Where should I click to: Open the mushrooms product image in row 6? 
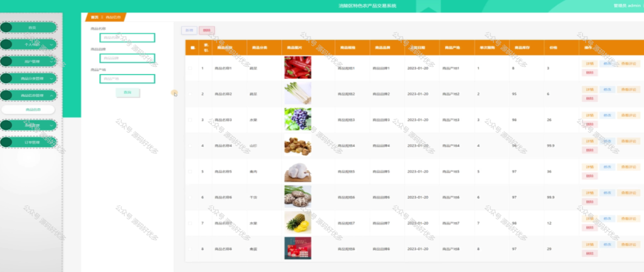[x=297, y=196]
